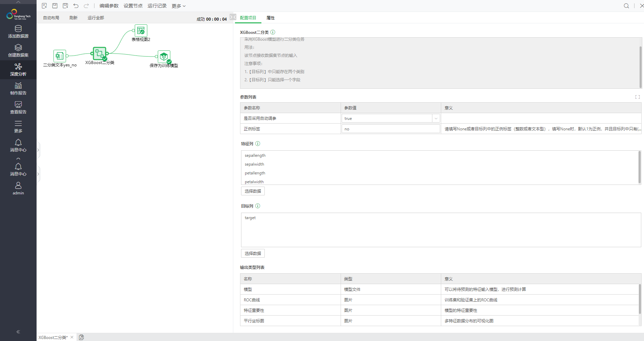Click the 平行坐标图 row in output table
Image resolution: width=644 pixels, height=341 pixels.
[439, 321]
